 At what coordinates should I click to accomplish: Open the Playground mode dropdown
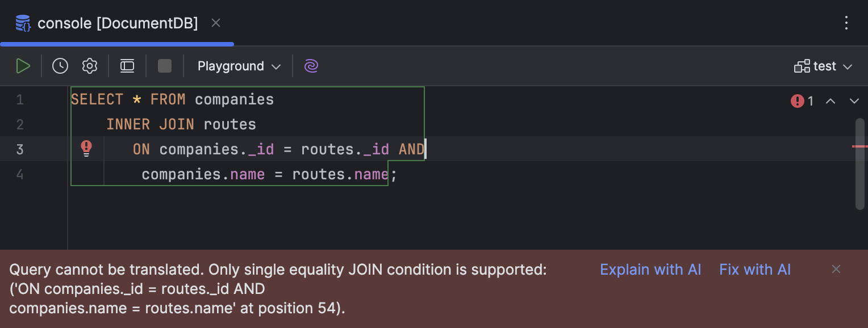point(237,66)
